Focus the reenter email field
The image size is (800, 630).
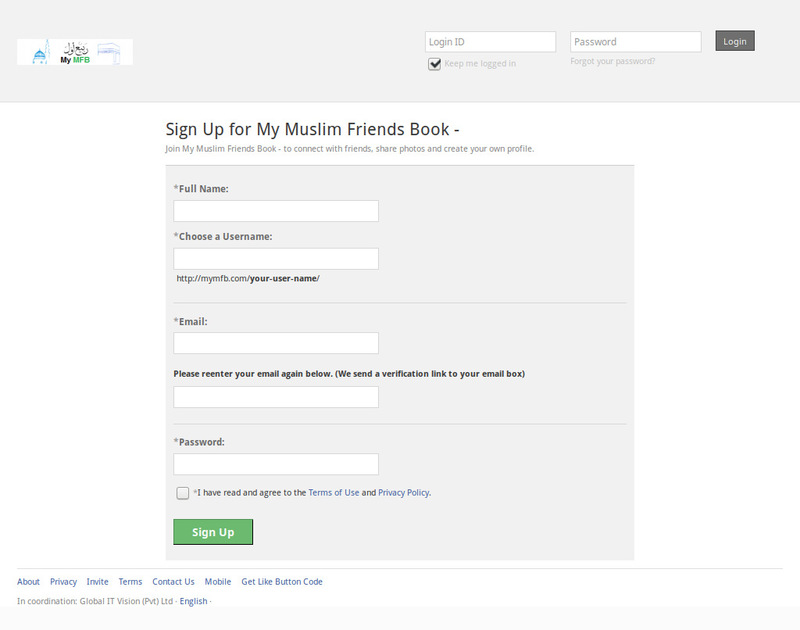pyautogui.click(x=276, y=397)
